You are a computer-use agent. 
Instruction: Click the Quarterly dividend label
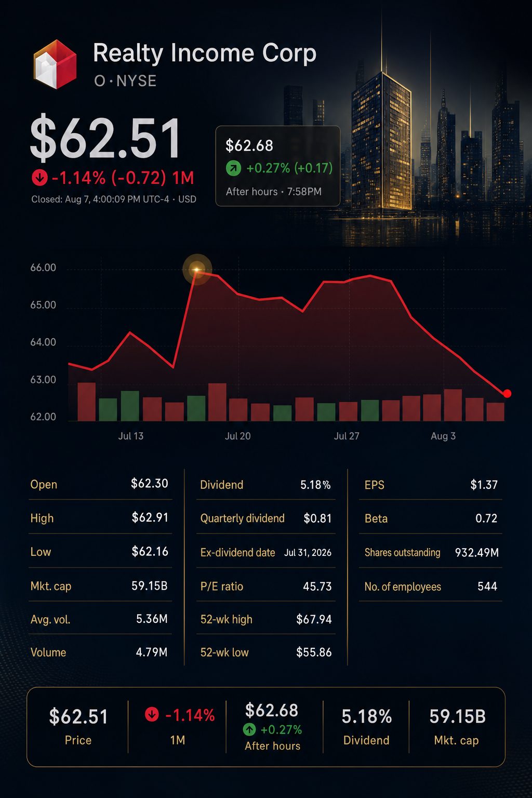pos(243,518)
